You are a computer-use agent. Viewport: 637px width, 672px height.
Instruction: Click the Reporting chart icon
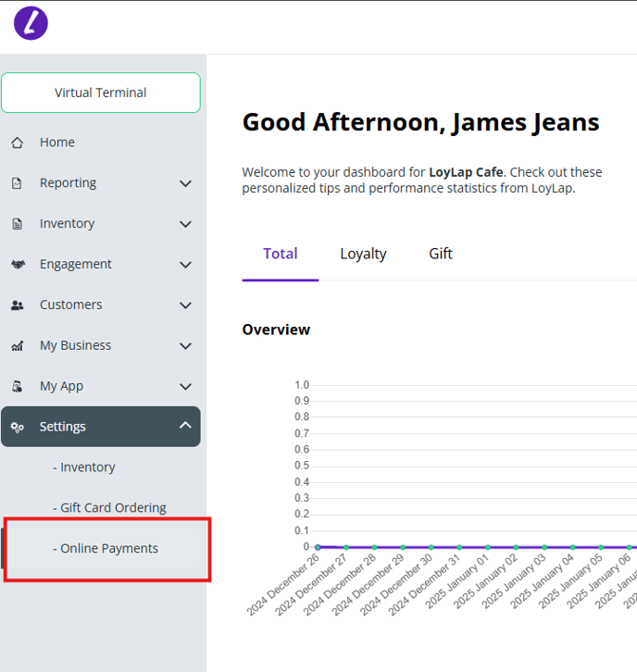tap(17, 183)
